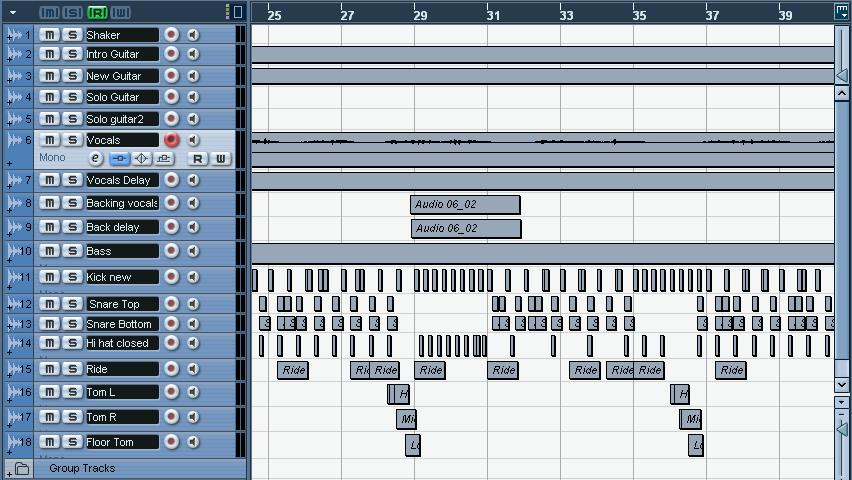Toggle monitor speaker on Vocals Delay track
The width and height of the screenshot is (852, 480).
pos(193,180)
